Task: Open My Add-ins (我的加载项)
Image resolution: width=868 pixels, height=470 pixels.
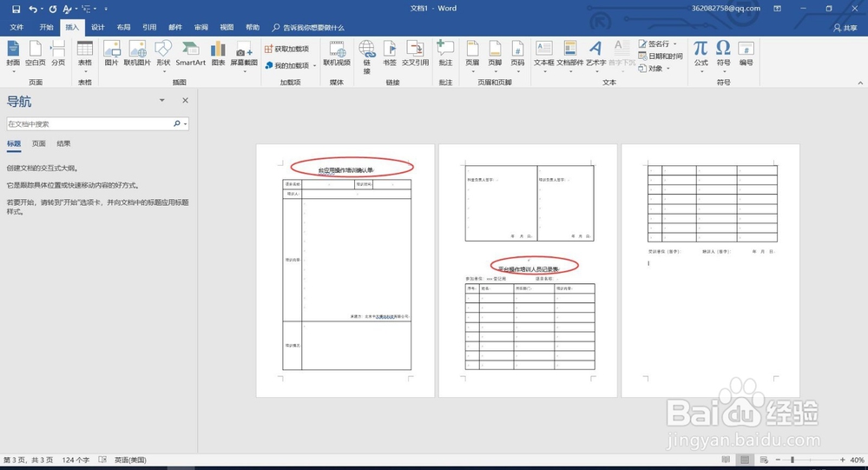Action: (x=290, y=65)
